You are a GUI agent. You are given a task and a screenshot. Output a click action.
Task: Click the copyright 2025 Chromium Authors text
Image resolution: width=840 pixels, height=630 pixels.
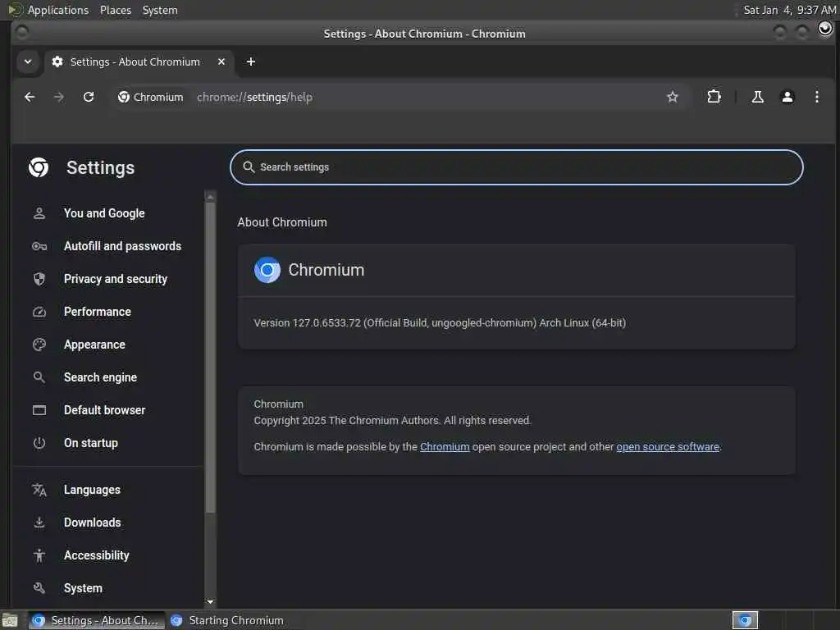pyautogui.click(x=393, y=421)
